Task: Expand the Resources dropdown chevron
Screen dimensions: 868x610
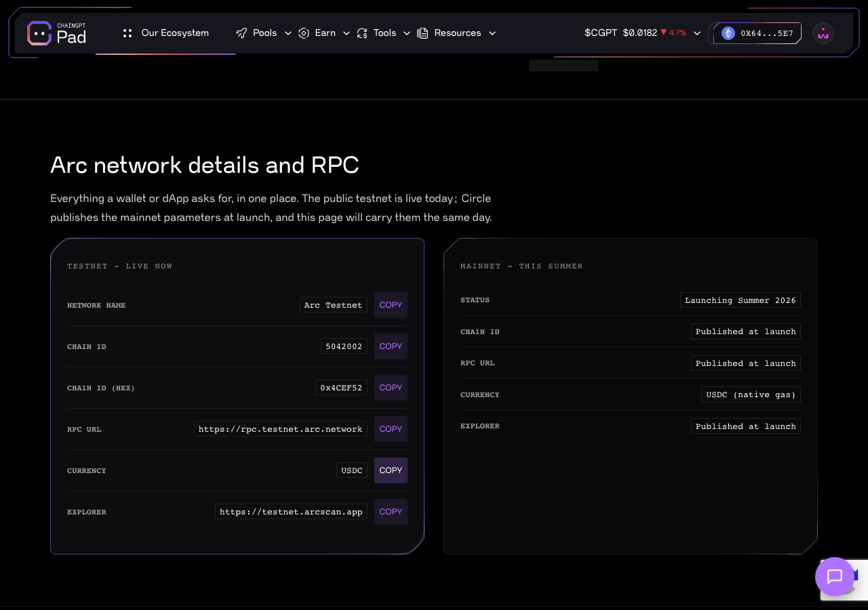Action: click(492, 33)
